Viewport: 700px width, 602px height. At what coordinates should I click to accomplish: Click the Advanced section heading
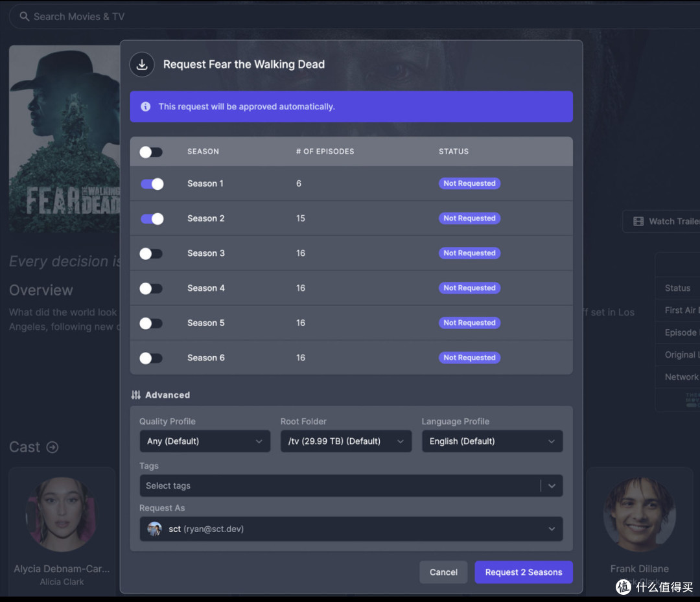point(167,395)
